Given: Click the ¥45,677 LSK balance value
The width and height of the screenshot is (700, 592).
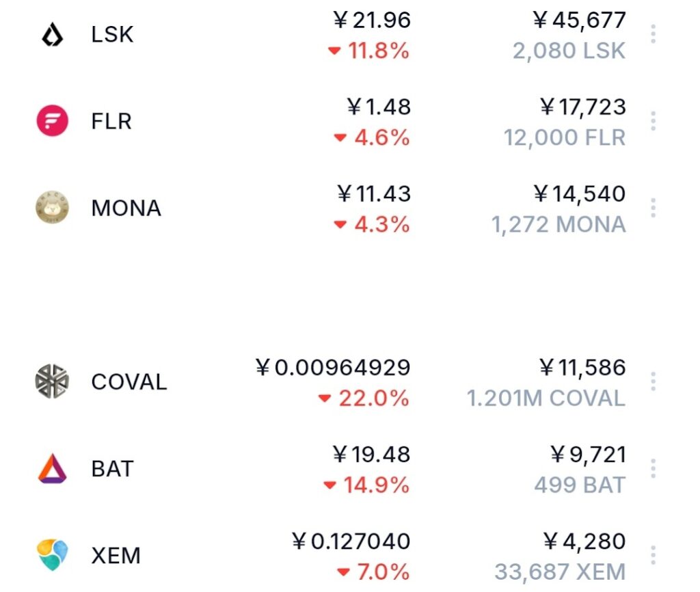Looking at the screenshot, I should coord(579,20).
